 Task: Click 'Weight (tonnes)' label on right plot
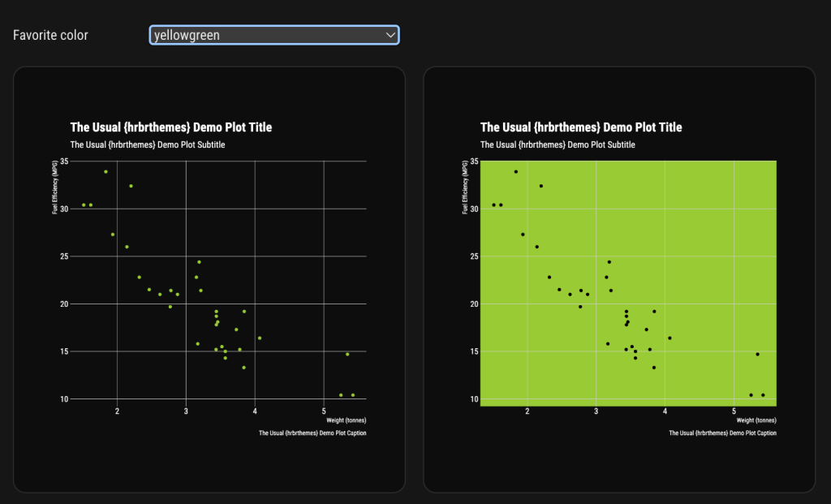pyautogui.click(x=756, y=420)
